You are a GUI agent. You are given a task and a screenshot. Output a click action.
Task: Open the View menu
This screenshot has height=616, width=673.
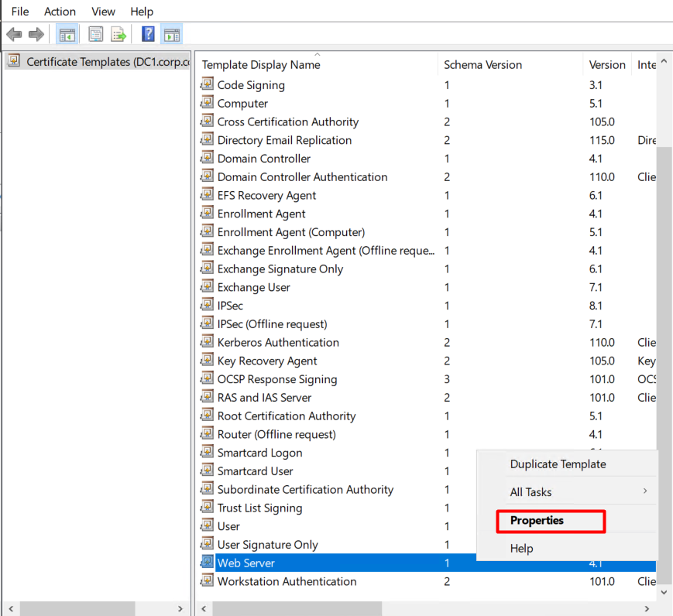tap(103, 12)
